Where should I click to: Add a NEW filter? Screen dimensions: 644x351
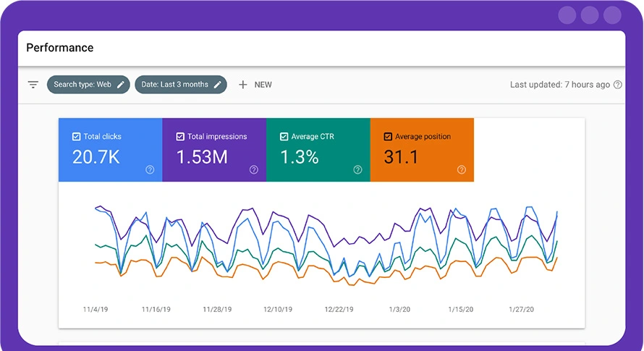(263, 85)
